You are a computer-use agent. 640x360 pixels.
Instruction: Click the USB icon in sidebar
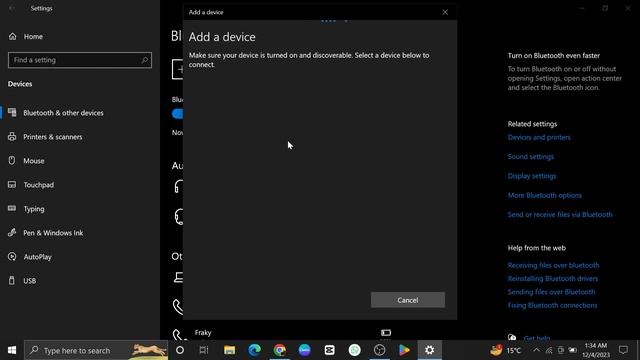pyautogui.click(x=11, y=280)
